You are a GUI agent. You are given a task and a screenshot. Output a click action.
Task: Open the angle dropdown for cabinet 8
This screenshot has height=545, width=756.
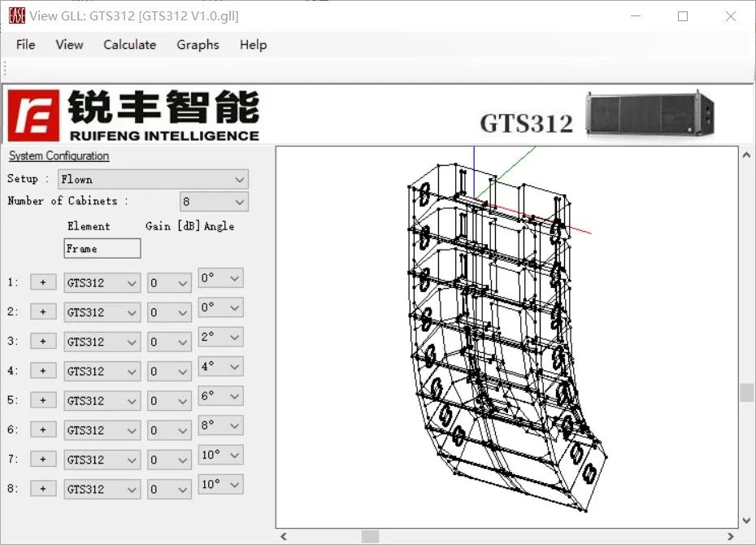pos(221,484)
